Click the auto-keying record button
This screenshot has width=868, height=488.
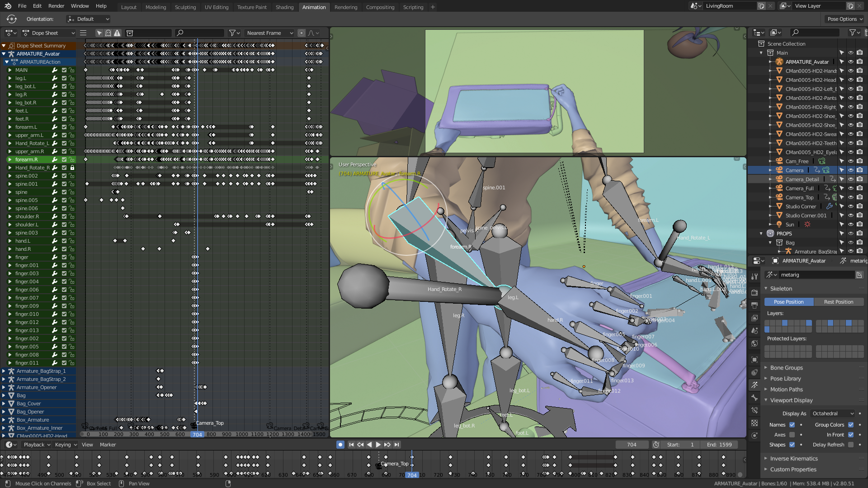pyautogui.click(x=340, y=445)
